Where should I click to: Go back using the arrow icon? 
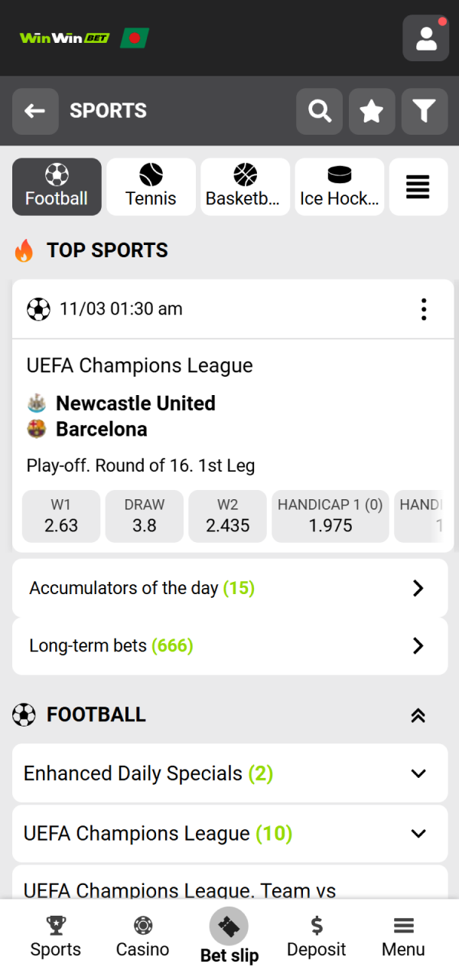35,111
